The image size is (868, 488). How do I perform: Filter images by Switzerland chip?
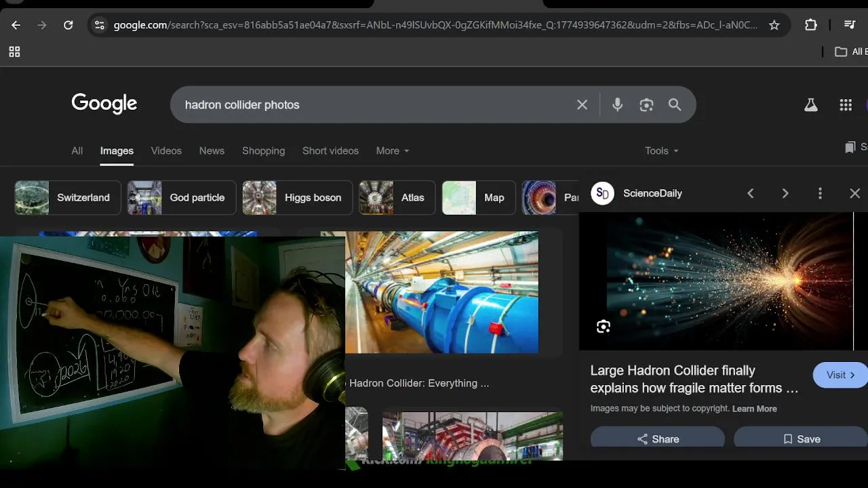tap(68, 197)
